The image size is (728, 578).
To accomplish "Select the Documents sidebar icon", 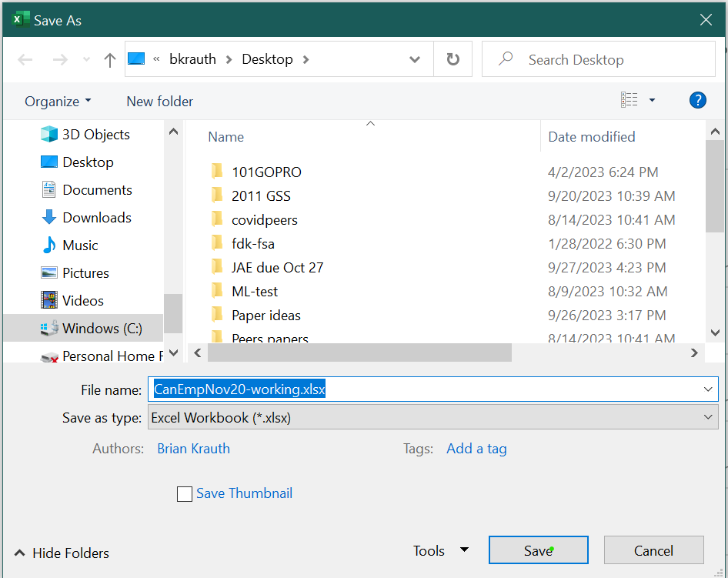I will pos(48,189).
